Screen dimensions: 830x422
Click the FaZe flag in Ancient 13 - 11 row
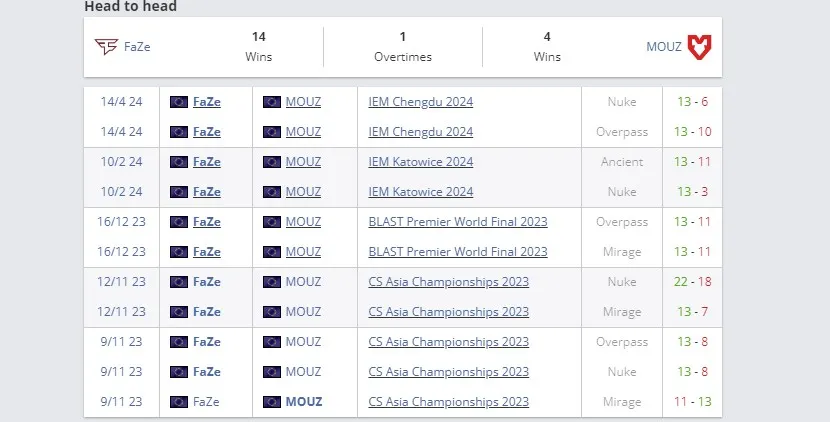tap(179, 162)
